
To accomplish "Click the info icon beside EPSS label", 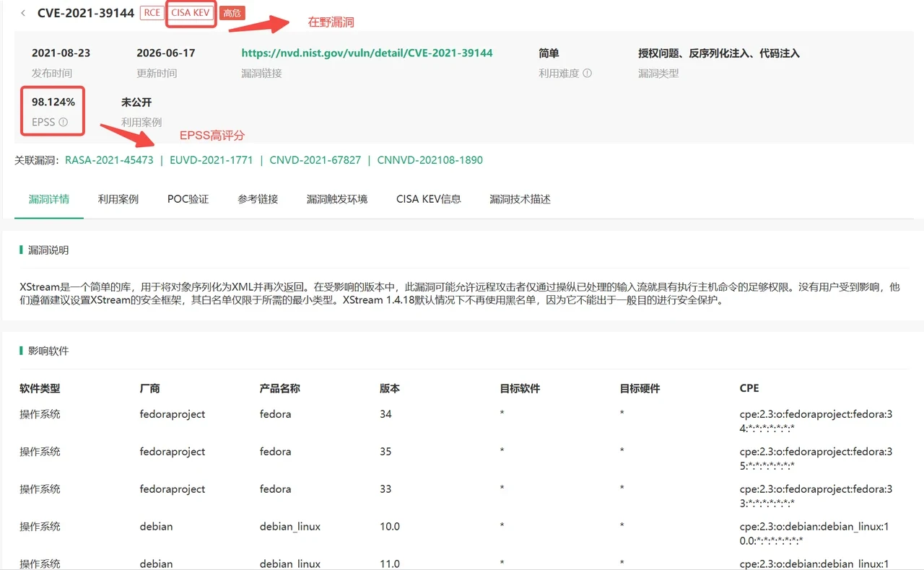I will coord(63,123).
